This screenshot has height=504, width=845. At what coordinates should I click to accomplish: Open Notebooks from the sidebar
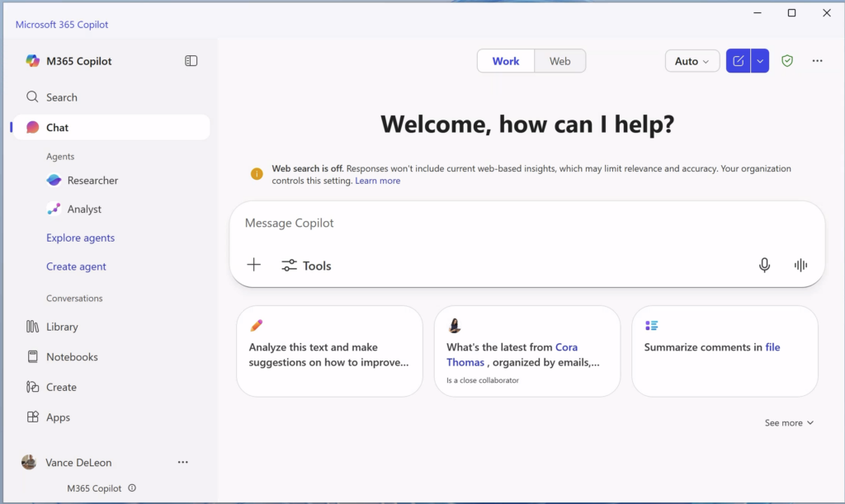click(x=72, y=357)
